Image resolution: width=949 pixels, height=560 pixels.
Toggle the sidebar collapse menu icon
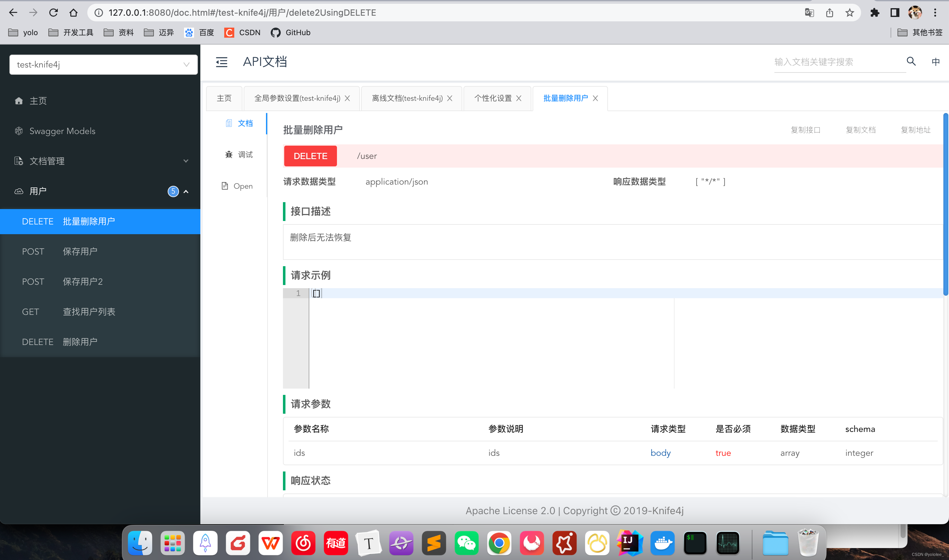222,62
